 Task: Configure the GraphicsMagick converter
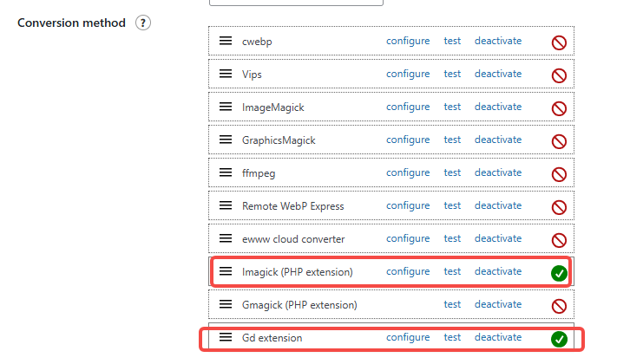(408, 140)
